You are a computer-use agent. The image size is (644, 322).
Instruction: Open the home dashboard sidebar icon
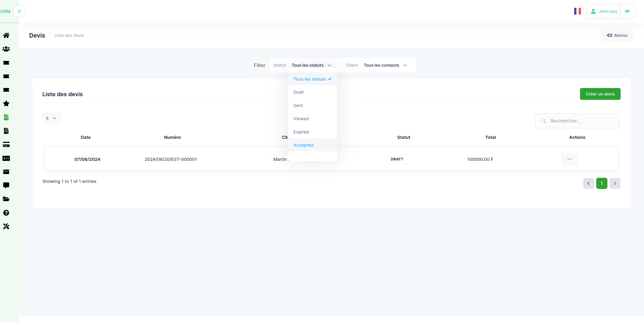pos(6,36)
